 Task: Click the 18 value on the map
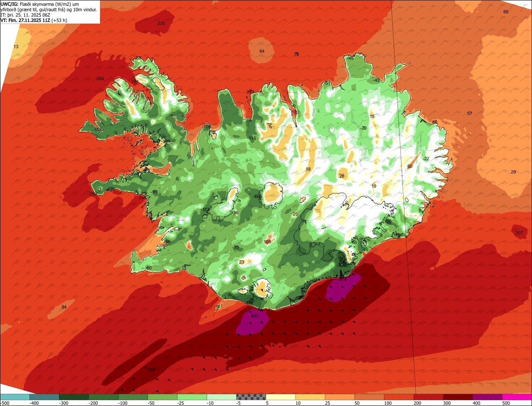pyautogui.click(x=308, y=169)
